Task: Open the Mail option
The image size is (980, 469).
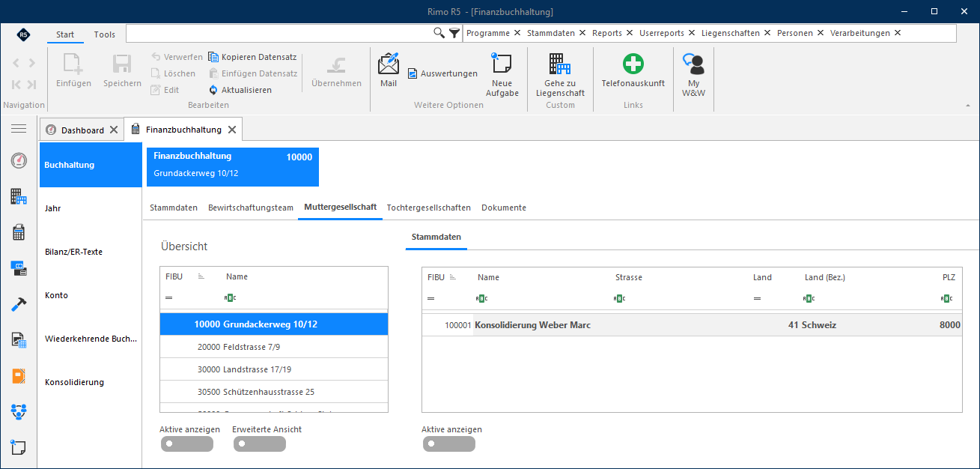Action: pyautogui.click(x=389, y=70)
